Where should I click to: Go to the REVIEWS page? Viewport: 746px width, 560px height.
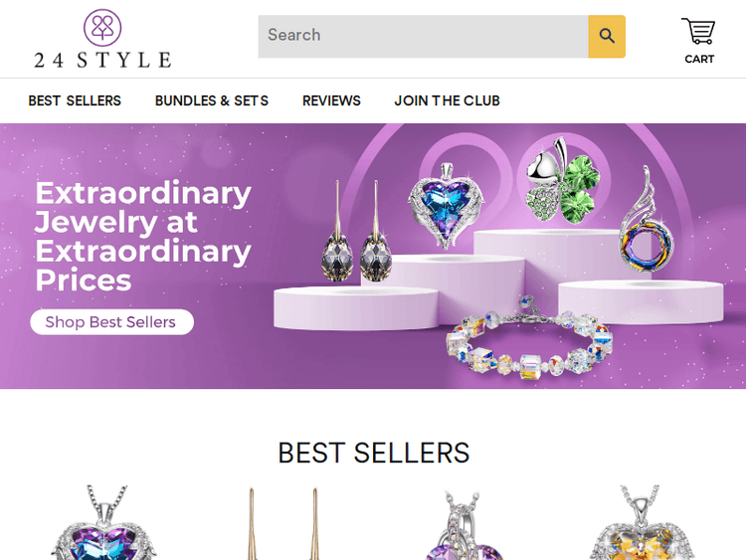(x=331, y=100)
